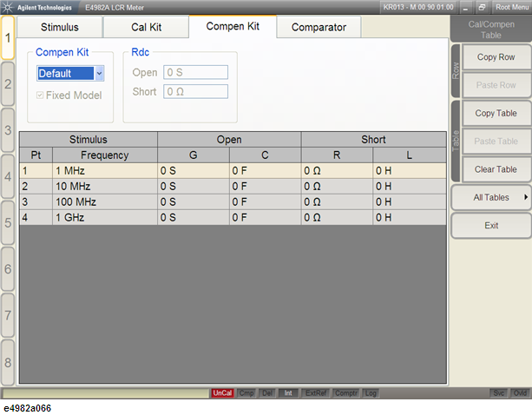Click the Exit button
This screenshot has height=415, width=532.
coord(491,226)
